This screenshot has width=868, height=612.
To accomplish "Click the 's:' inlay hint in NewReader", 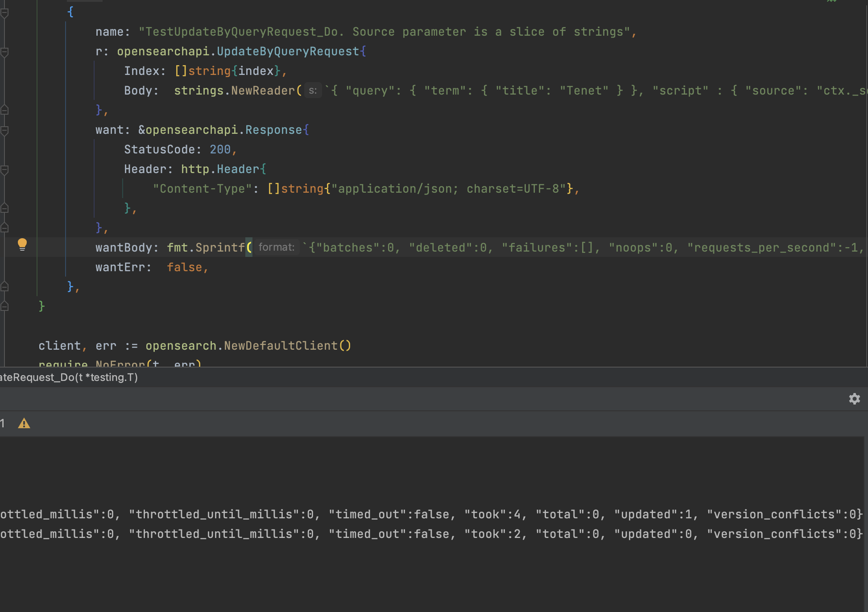I will point(313,91).
